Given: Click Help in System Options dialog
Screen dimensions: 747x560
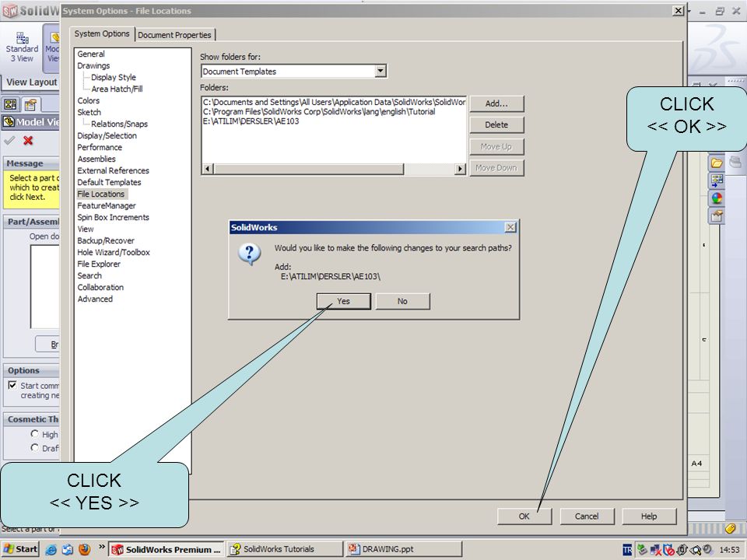Looking at the screenshot, I should (x=649, y=516).
